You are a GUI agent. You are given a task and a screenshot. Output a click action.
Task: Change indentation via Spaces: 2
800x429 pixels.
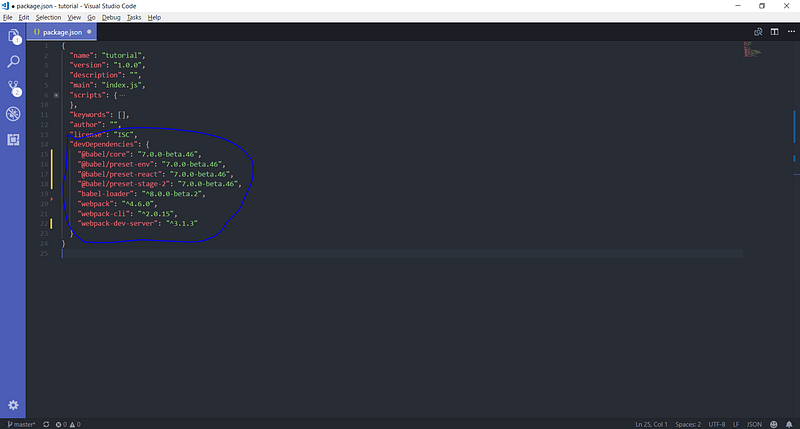coord(688,424)
